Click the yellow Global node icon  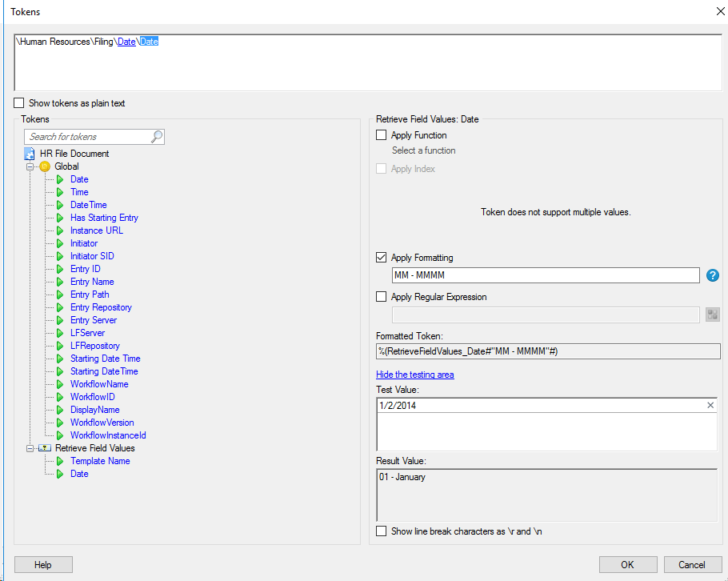[45, 166]
